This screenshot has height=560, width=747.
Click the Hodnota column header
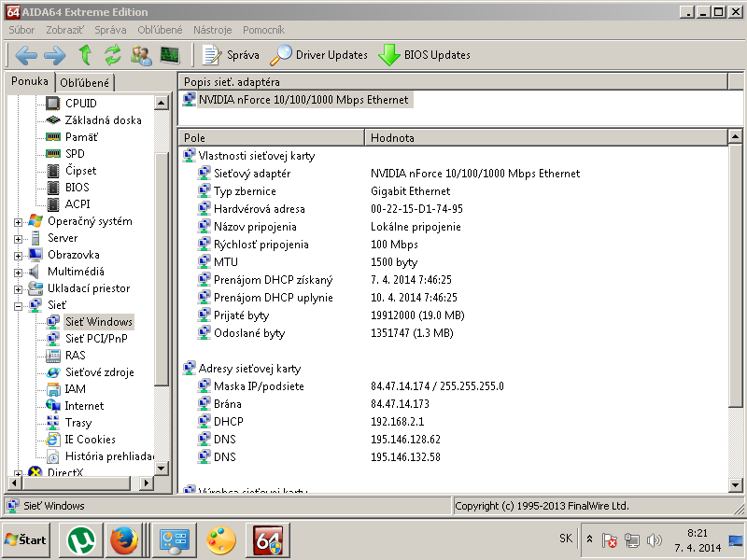click(x=392, y=137)
